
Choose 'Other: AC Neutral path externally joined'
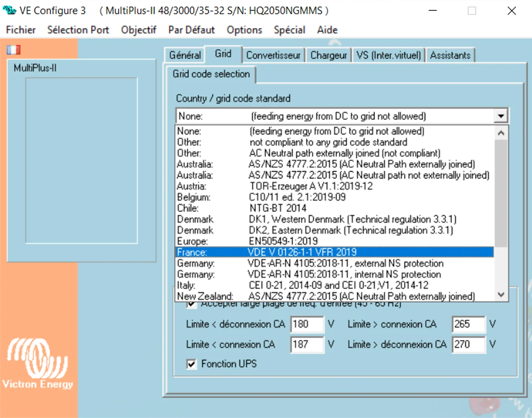click(335, 153)
